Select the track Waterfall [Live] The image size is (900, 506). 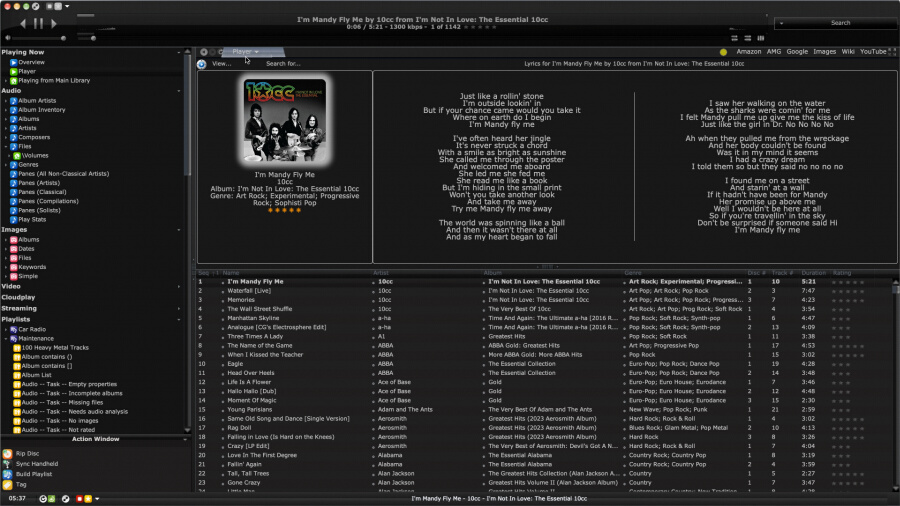[x=249, y=291]
